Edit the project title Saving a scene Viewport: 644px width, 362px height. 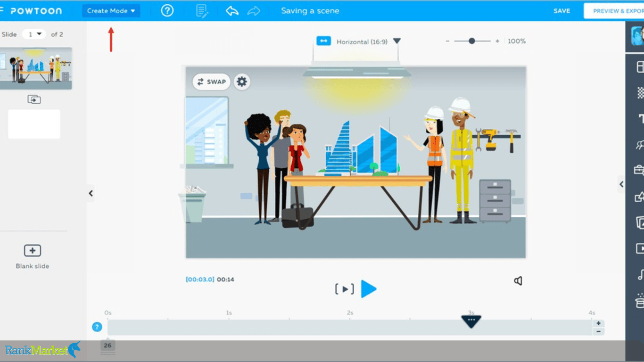tap(310, 11)
